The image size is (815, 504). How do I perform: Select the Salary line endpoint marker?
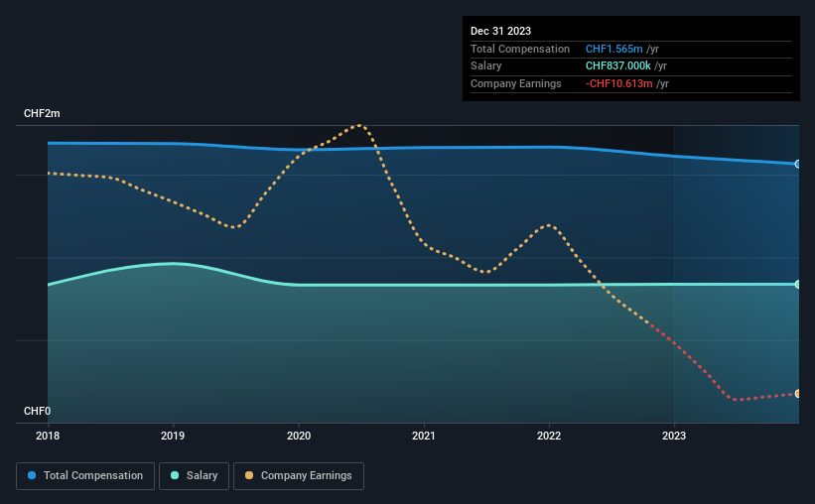pos(798,284)
